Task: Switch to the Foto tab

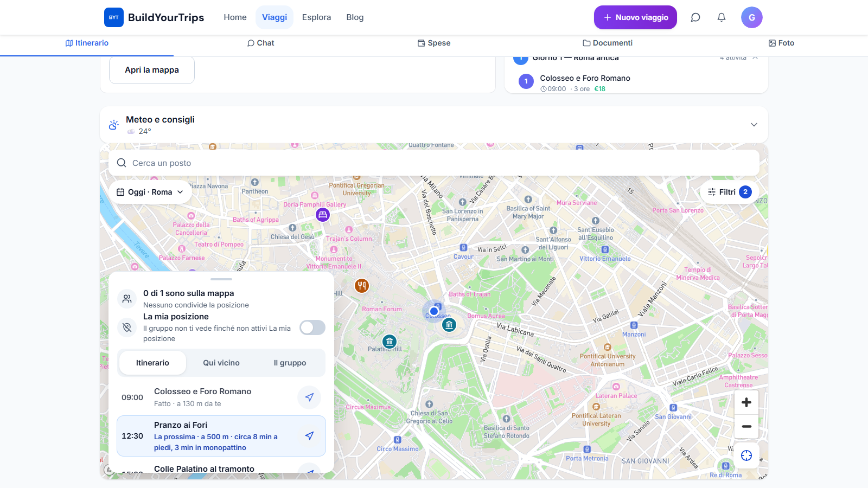Action: (x=781, y=43)
